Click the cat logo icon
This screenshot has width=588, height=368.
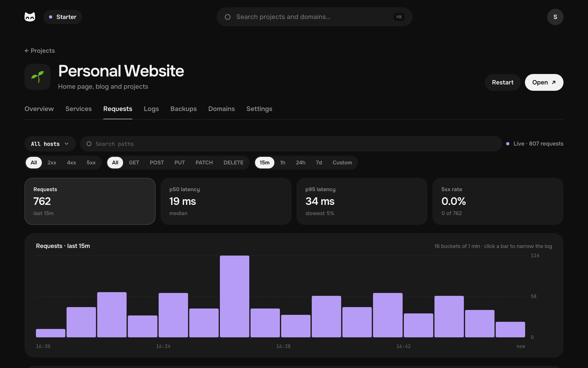coord(30,17)
